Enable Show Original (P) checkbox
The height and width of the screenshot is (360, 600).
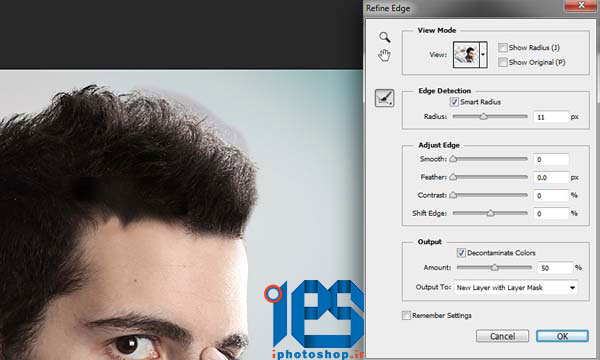503,62
